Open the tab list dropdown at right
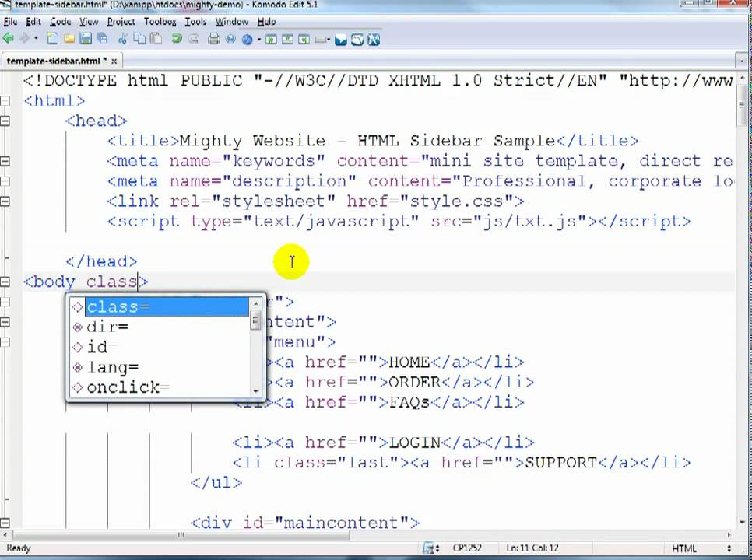Viewport: 752px width, 560px height. coord(741,61)
